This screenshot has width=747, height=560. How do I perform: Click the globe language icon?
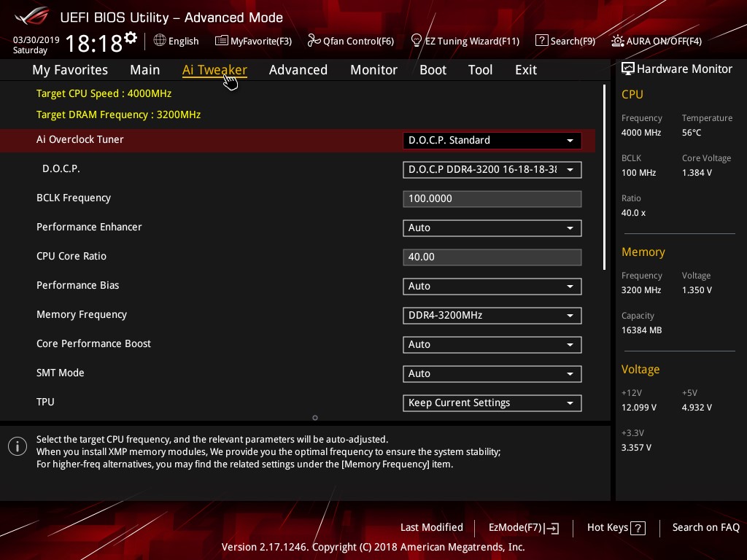point(160,41)
